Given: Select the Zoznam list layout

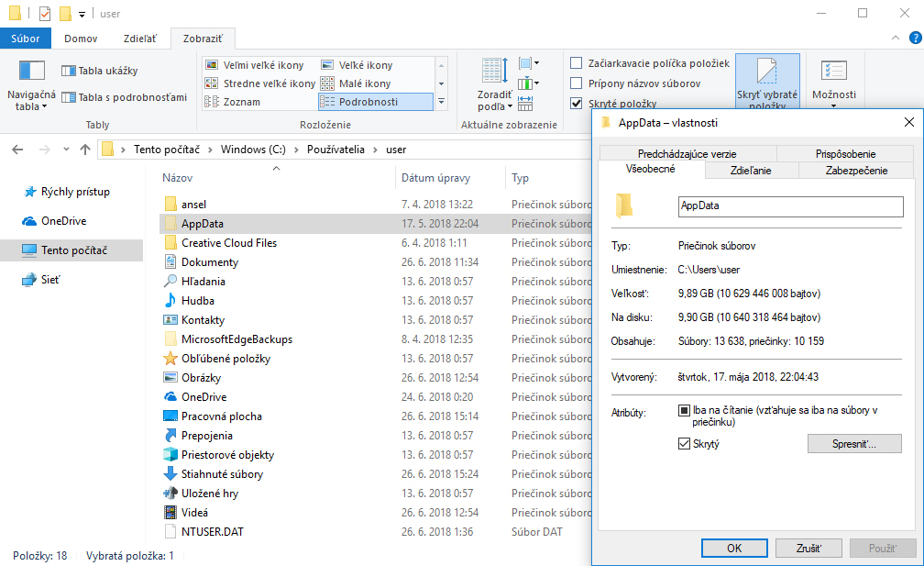Looking at the screenshot, I should click(233, 102).
